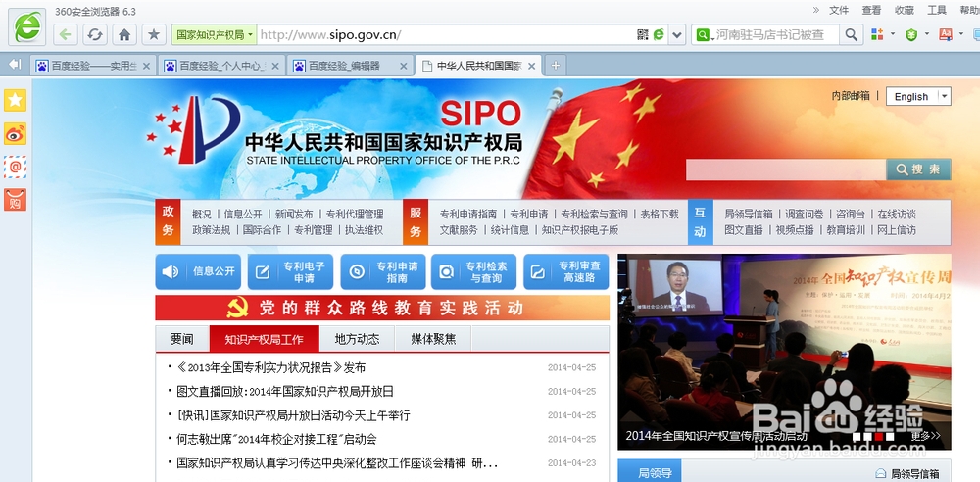
Task: Click the double chevron menu overflow icon
Action: (815, 10)
